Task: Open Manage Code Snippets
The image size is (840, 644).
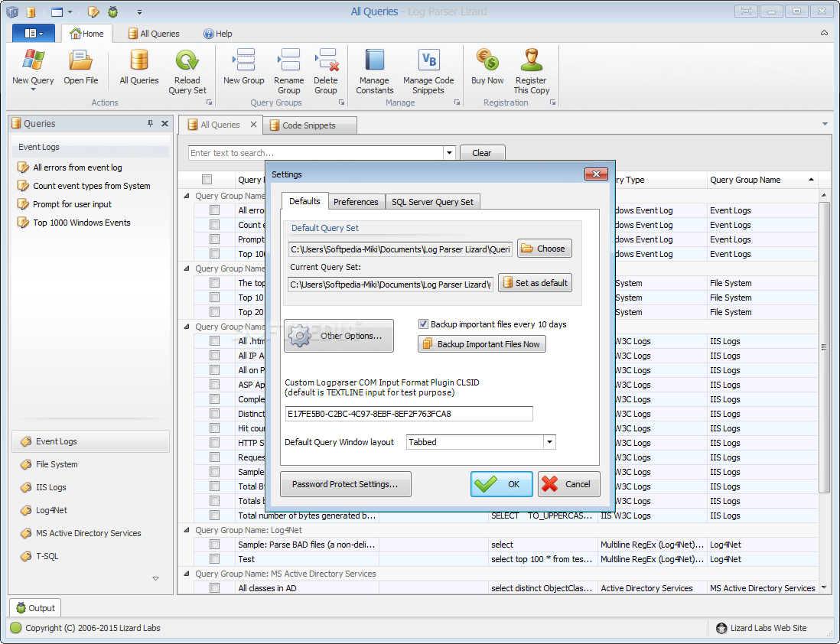Action: coord(428,72)
